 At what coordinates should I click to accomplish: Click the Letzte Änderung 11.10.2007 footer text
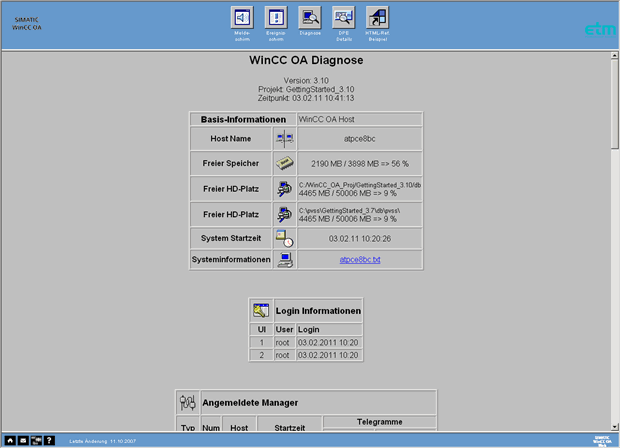click(102, 441)
